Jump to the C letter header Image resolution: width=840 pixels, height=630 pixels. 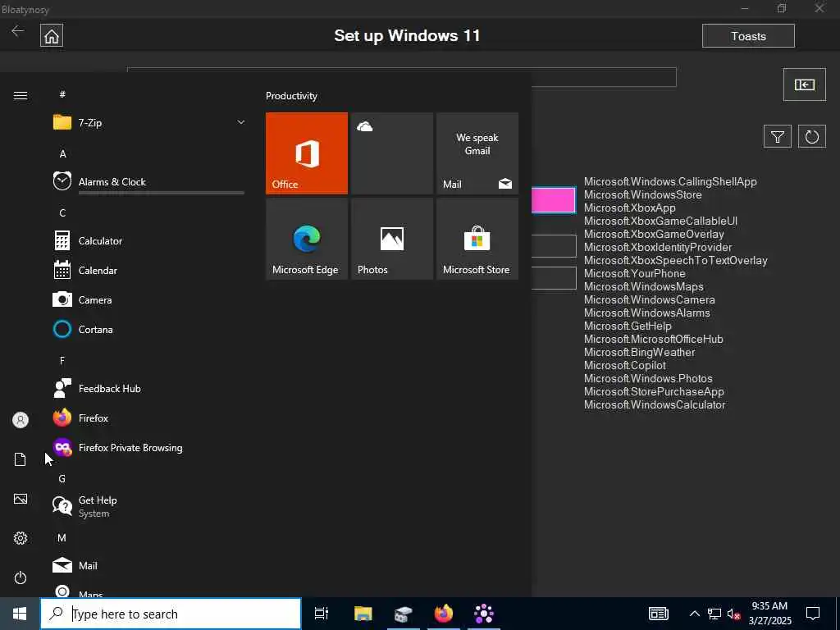point(62,212)
